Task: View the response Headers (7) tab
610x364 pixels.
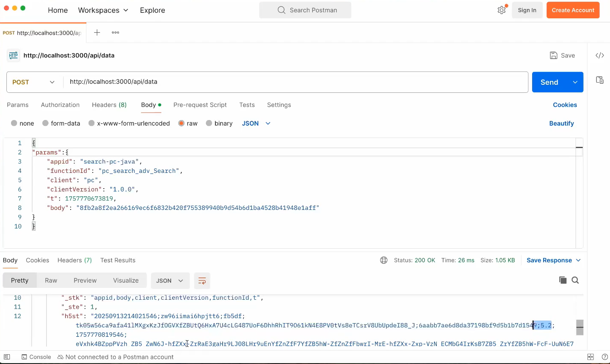Action: (x=74, y=260)
